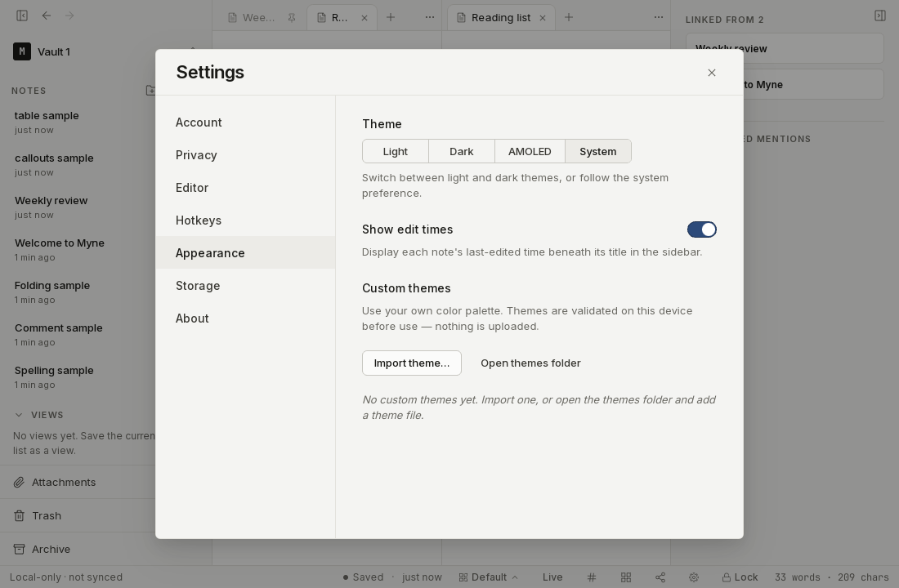
Task: Open About settings section
Action: [245, 318]
